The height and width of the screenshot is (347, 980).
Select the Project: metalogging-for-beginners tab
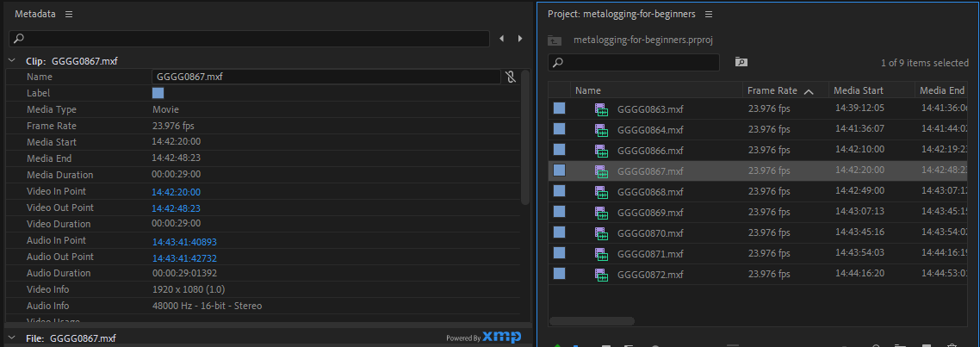pos(621,14)
